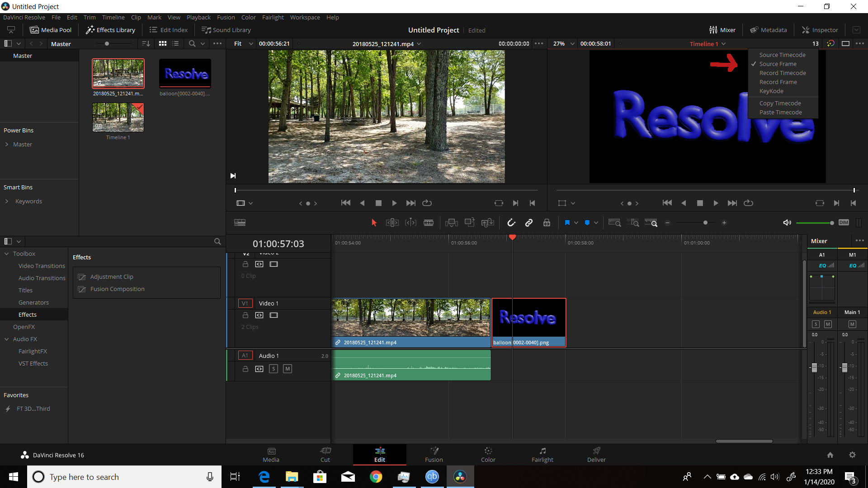Select the Blade Edit Mode tool
Viewport: 868px width, 488px height.
click(x=429, y=223)
